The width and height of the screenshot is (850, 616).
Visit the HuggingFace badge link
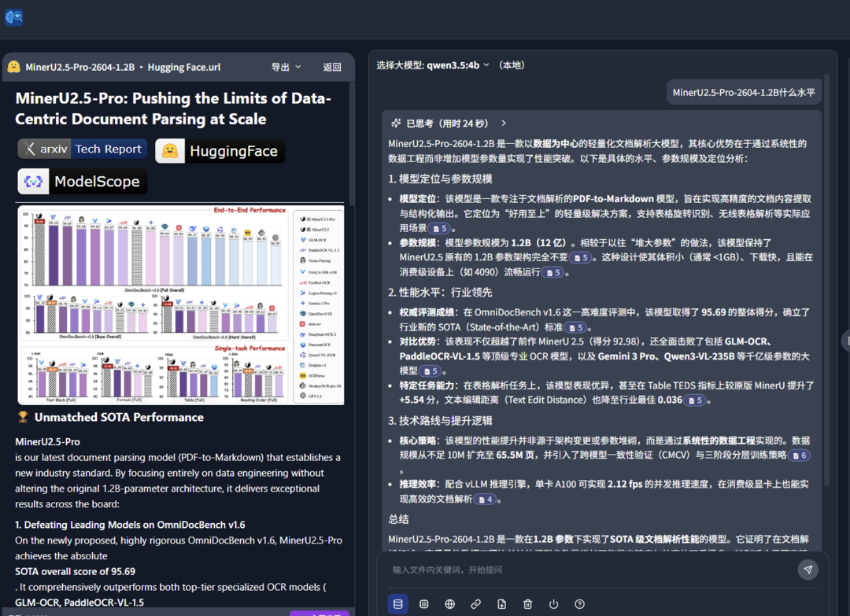(220, 149)
